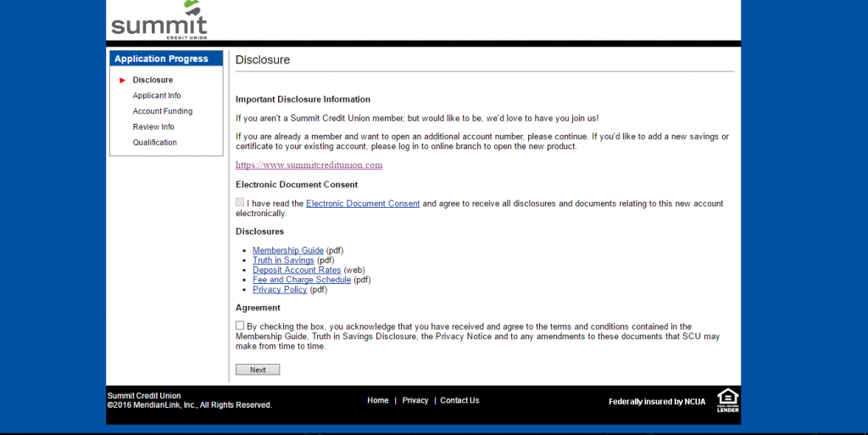Select Qualification step
868x435 pixels.
pyautogui.click(x=155, y=142)
